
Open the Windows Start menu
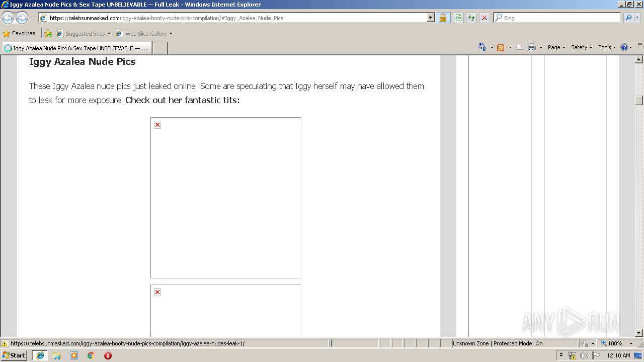click(14, 355)
